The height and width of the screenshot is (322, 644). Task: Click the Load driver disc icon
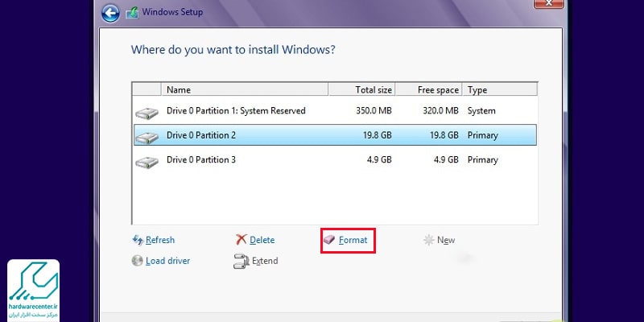tap(137, 261)
